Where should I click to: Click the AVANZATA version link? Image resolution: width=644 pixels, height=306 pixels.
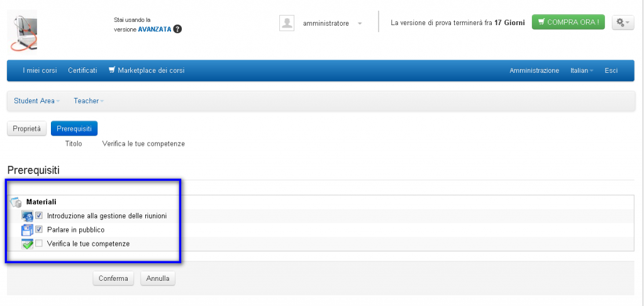155,30
